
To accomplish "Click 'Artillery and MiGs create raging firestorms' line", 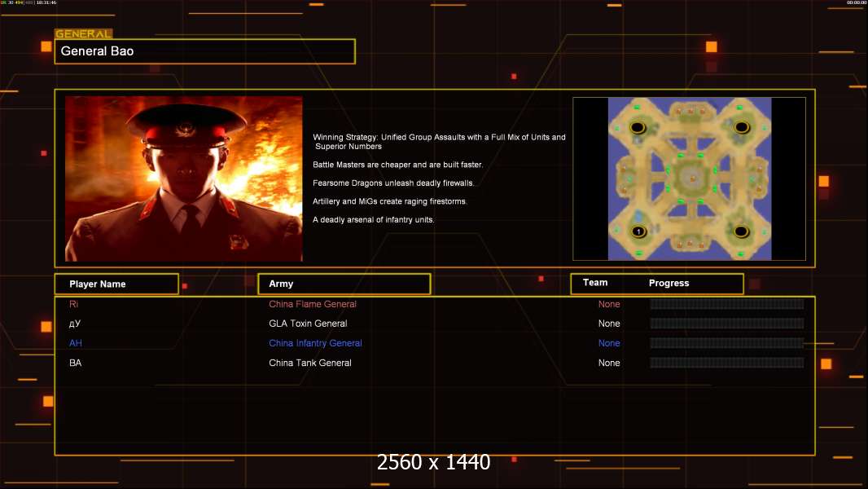I will coord(390,201).
